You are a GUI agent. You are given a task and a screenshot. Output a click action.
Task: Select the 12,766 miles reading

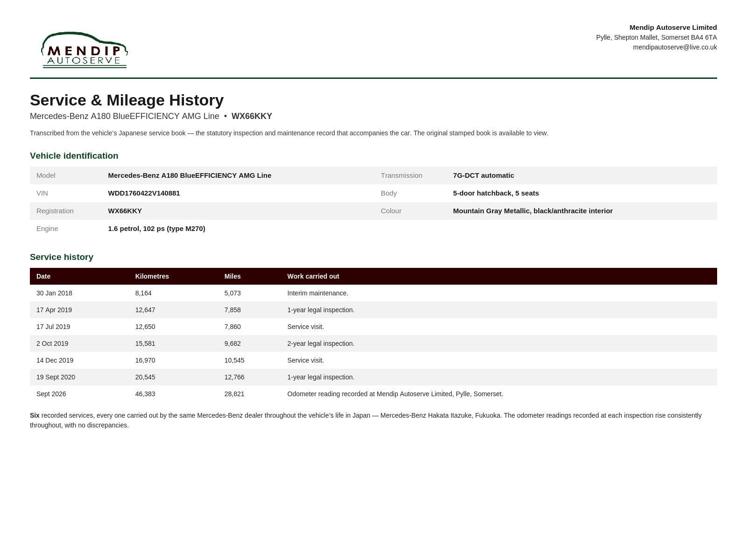click(x=234, y=377)
